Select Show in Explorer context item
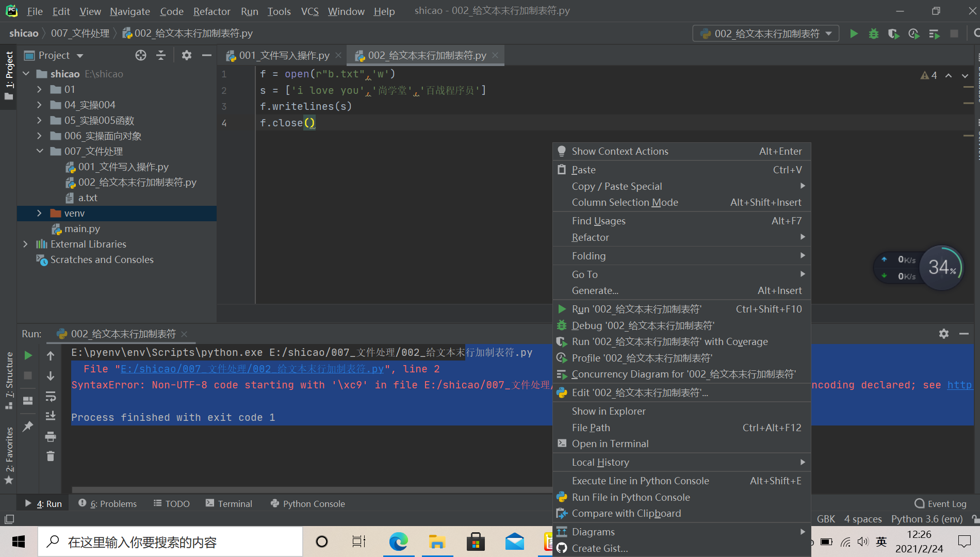980x557 pixels. point(681,411)
